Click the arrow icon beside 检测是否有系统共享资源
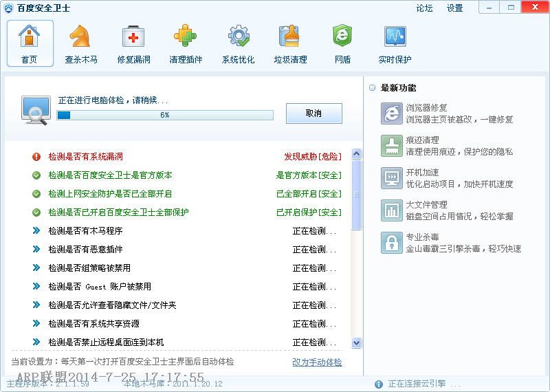The image size is (550, 392). [x=36, y=323]
